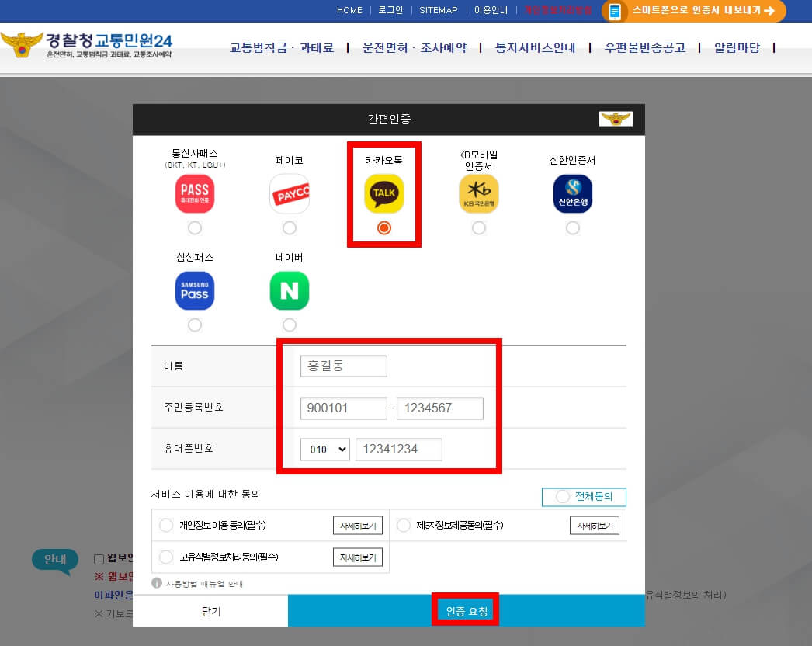Click the 이름 name input field

[343, 366]
